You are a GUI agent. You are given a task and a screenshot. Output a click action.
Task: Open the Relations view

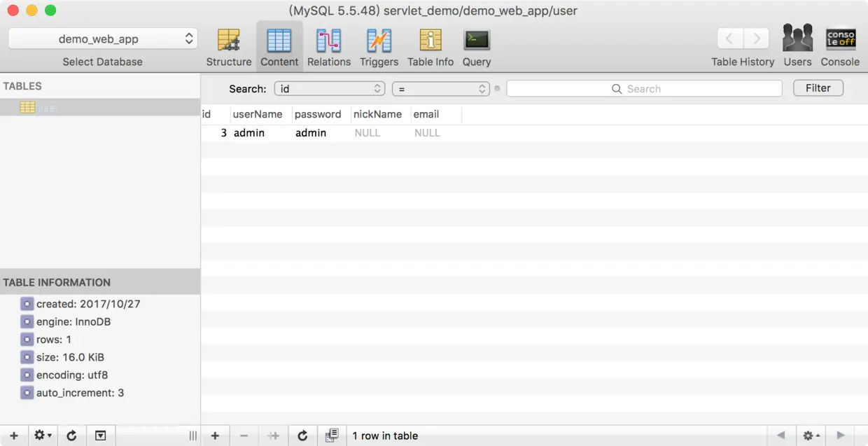click(x=328, y=47)
